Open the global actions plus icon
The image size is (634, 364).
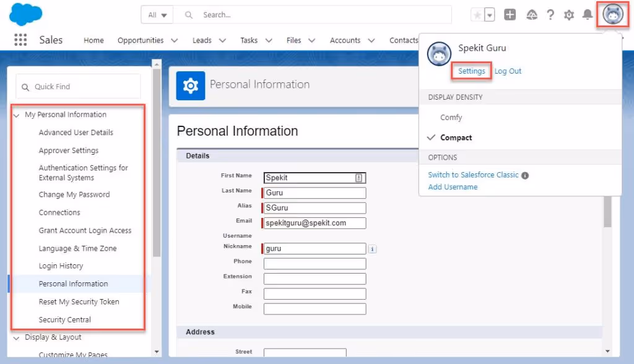pos(510,15)
